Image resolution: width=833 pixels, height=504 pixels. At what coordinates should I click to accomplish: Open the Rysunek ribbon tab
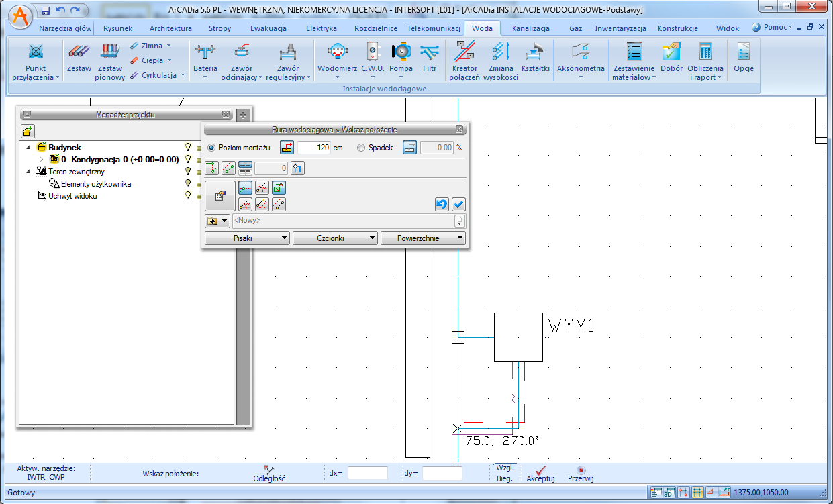click(117, 28)
